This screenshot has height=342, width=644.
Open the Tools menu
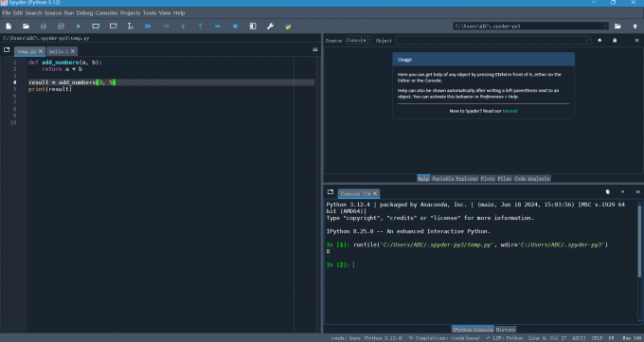pyautogui.click(x=150, y=13)
